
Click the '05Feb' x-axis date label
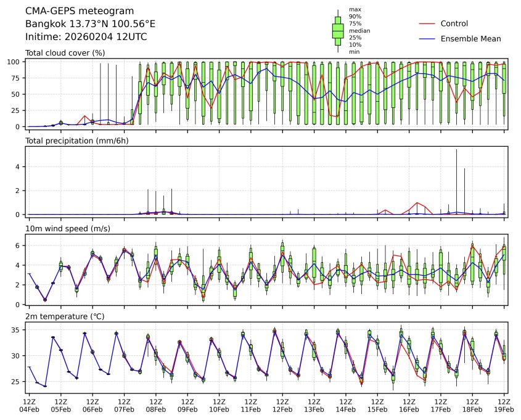coord(61,410)
